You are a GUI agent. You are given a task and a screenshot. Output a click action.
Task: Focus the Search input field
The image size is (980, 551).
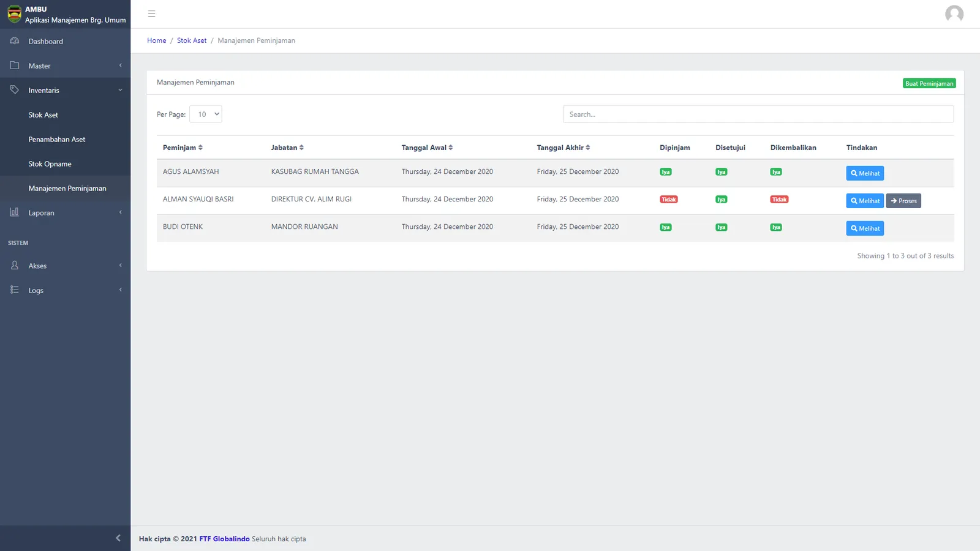point(758,114)
